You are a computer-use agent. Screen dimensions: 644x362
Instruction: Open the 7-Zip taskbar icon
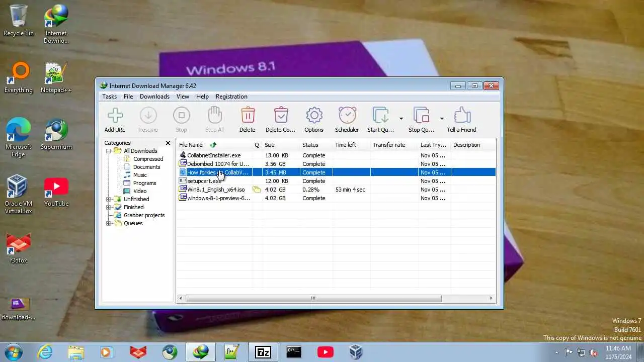click(263, 352)
